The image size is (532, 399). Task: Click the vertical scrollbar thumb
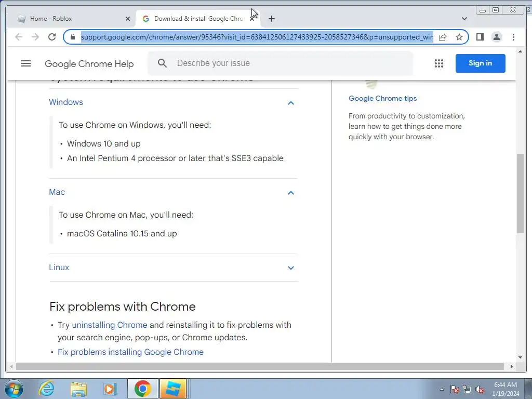(520, 193)
